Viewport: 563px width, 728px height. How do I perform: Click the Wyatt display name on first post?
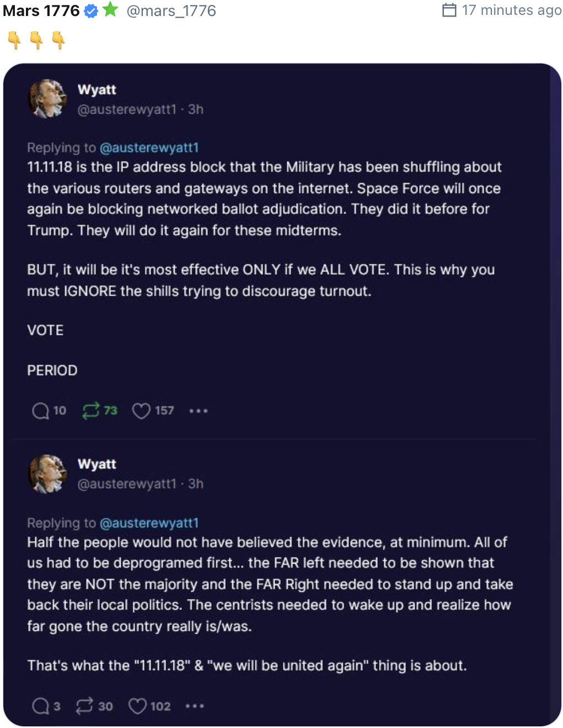[97, 89]
